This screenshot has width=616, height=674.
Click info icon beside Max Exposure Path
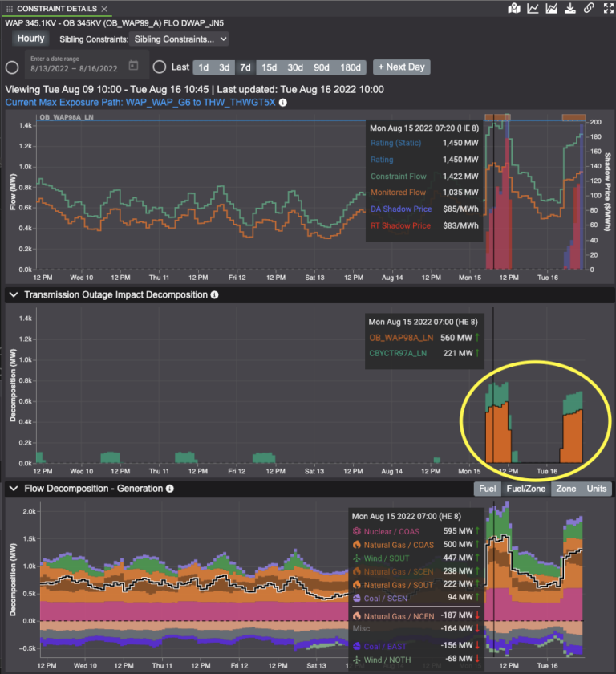(283, 103)
